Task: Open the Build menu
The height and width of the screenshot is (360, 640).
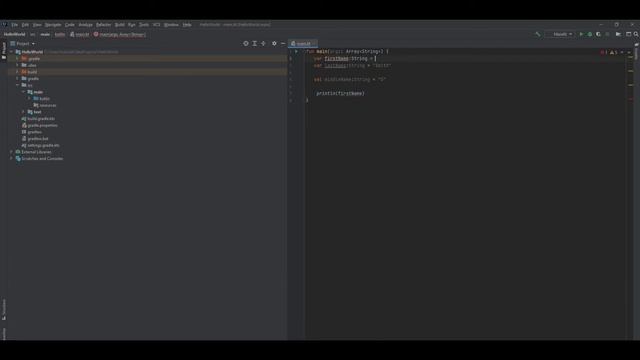Action: pyautogui.click(x=120, y=25)
